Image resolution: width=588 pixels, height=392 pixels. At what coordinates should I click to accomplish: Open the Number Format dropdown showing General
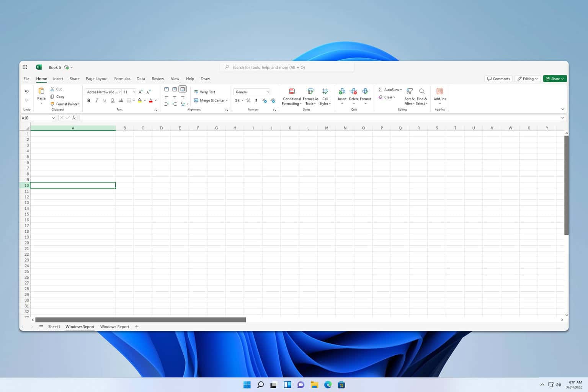(x=252, y=91)
